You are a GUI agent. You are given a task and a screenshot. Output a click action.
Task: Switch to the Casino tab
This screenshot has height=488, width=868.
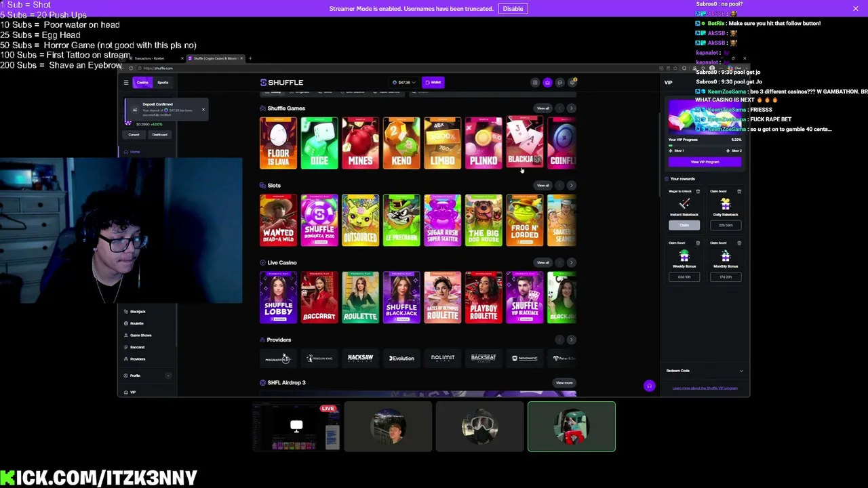pyautogui.click(x=142, y=83)
